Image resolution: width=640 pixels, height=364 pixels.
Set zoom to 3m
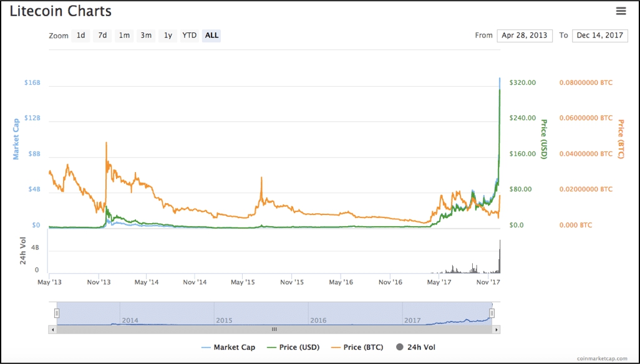pos(146,36)
